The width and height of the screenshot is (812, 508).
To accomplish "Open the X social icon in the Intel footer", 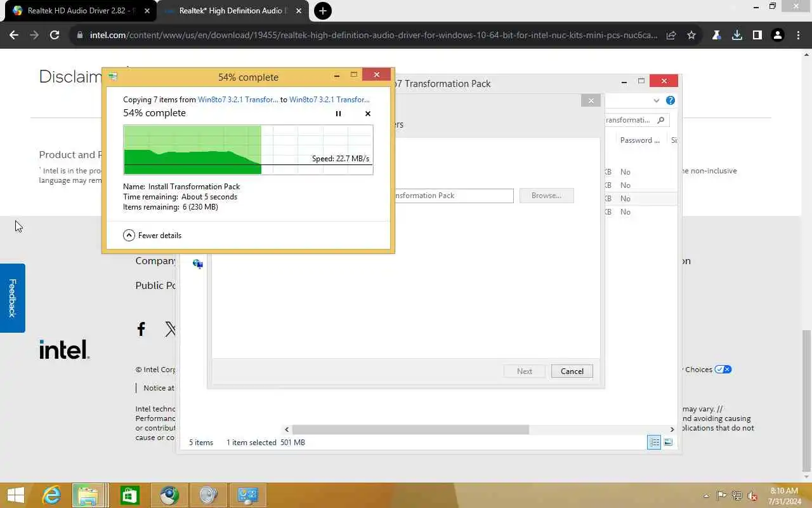I will 170,328.
